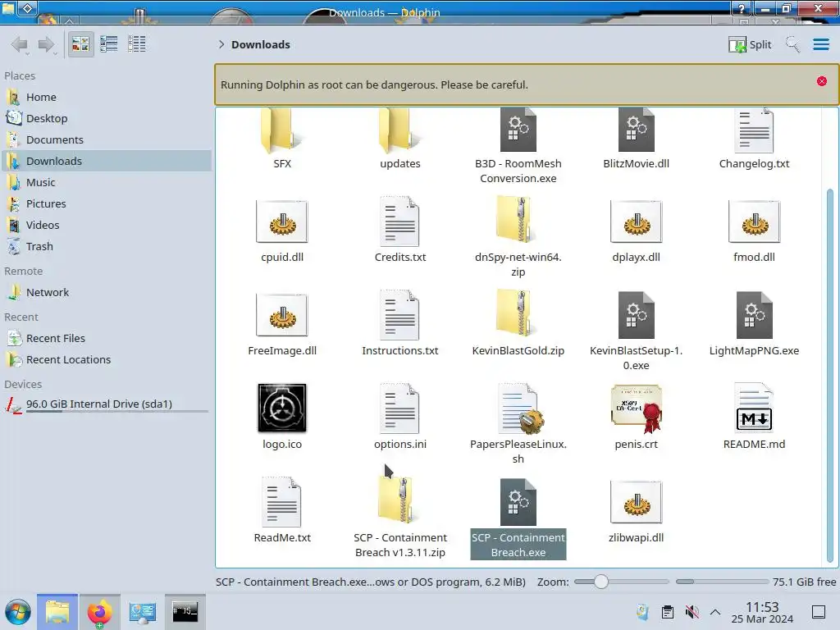Screen dimensions: 840x630
Task: Open the clipboard tray icon
Action: tap(667, 612)
